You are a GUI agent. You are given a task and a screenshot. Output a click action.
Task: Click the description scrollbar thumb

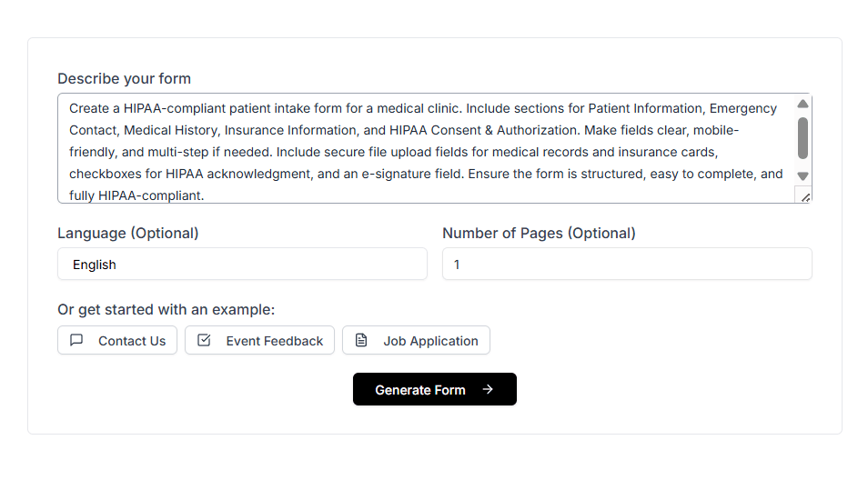point(802,137)
